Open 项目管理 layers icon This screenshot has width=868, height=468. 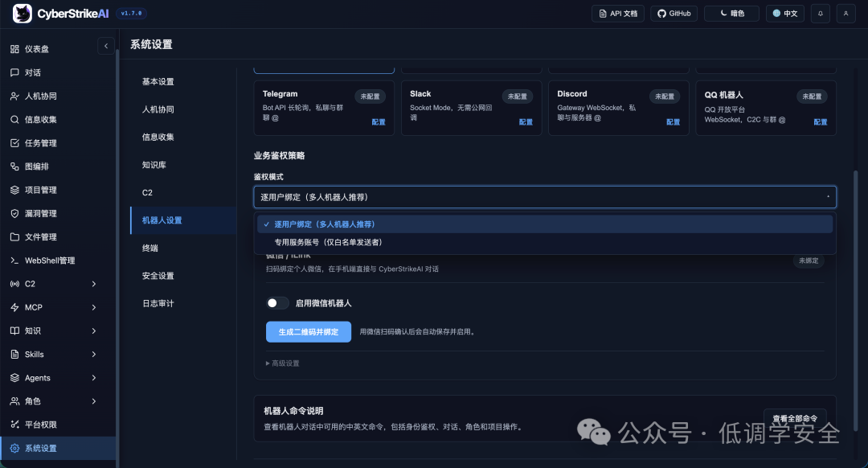point(15,190)
